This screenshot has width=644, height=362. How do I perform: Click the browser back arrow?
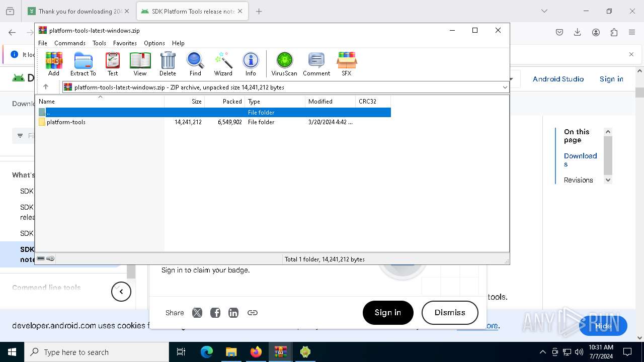pos(12,32)
